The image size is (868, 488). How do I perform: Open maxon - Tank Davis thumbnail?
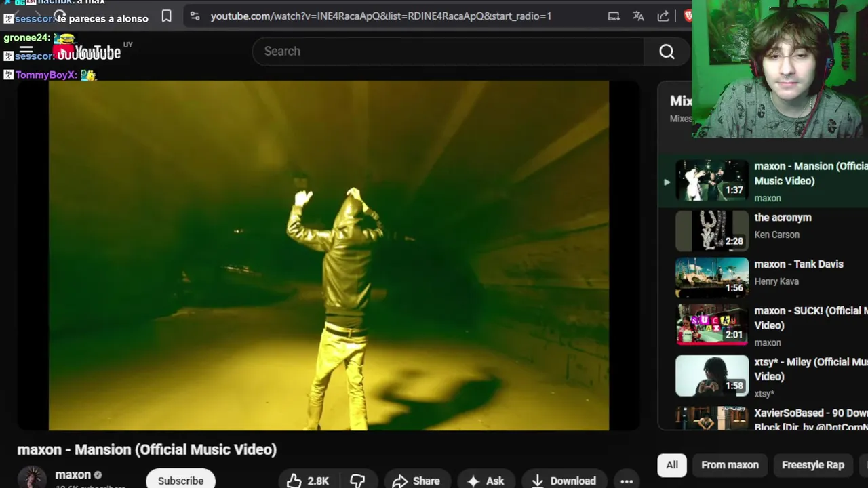[x=712, y=277]
